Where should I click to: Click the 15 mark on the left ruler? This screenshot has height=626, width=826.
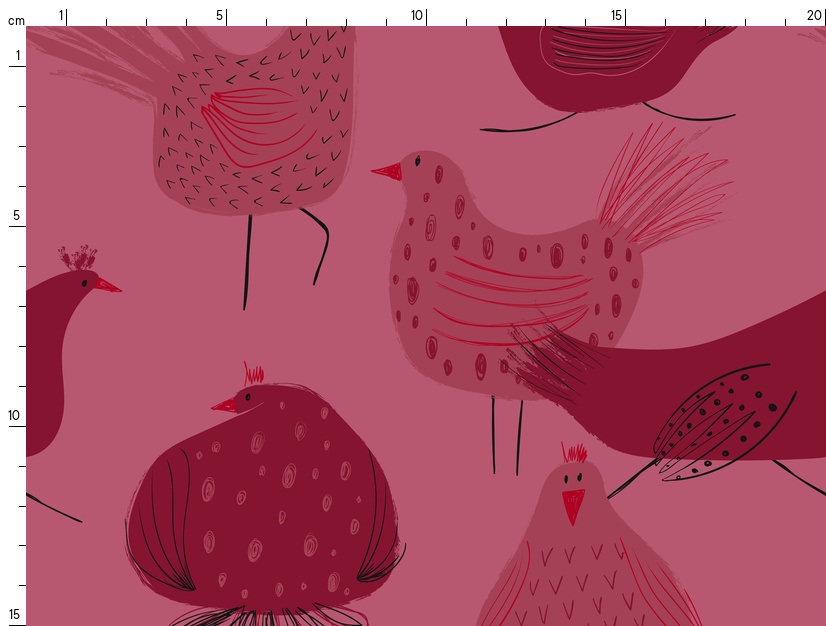coord(15,614)
